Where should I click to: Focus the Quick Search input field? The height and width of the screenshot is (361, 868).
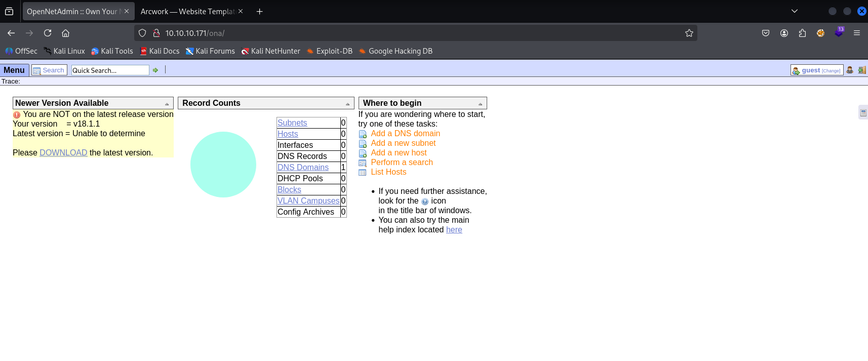click(110, 70)
